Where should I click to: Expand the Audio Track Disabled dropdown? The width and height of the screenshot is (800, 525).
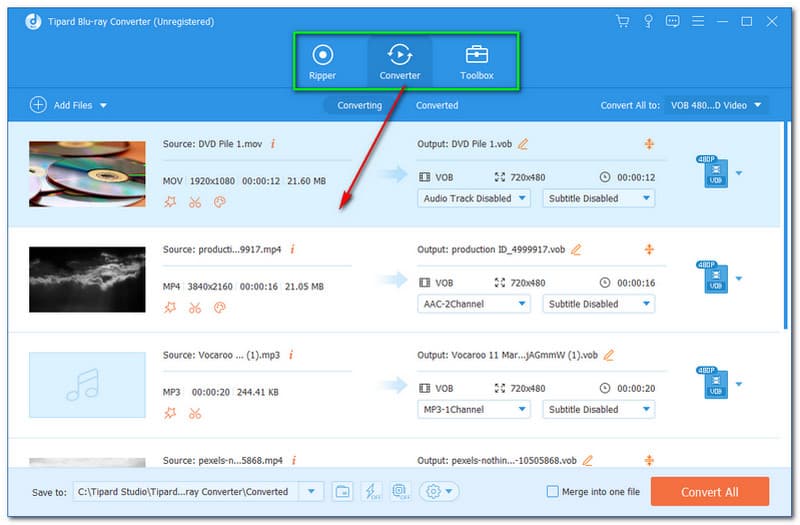(474, 198)
